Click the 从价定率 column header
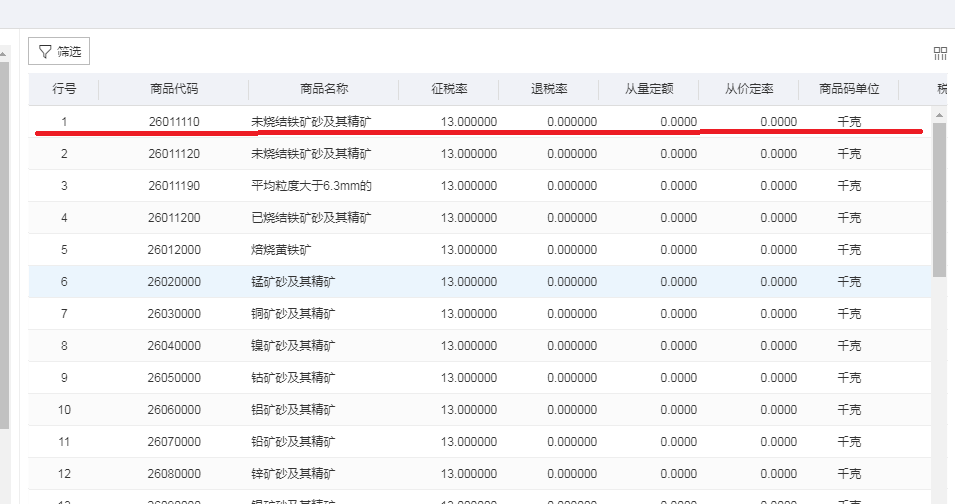The height and width of the screenshot is (504, 955). 749,89
